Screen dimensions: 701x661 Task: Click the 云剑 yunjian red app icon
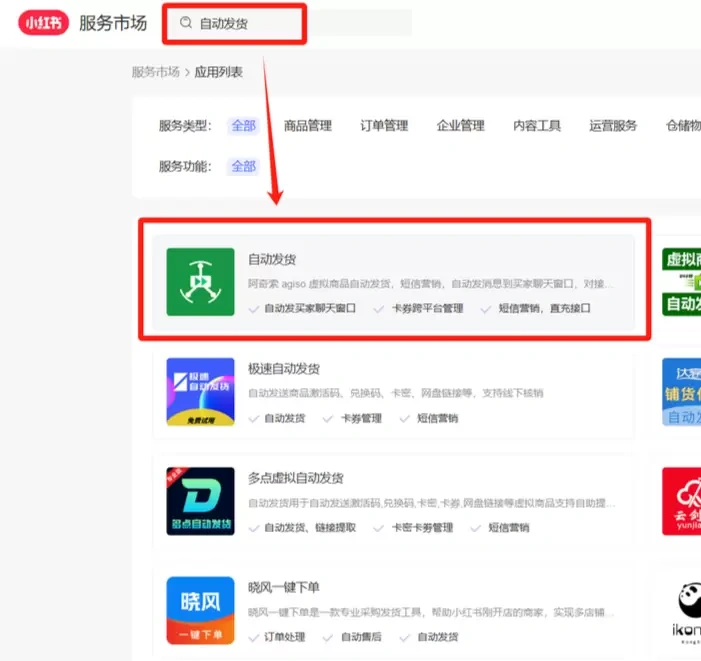tap(681, 501)
